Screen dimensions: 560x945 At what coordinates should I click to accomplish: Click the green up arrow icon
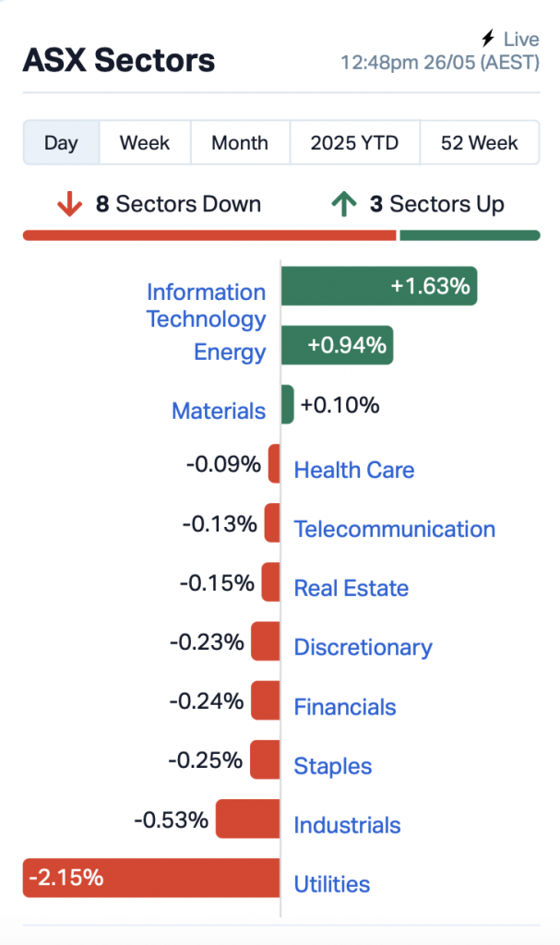coord(344,204)
